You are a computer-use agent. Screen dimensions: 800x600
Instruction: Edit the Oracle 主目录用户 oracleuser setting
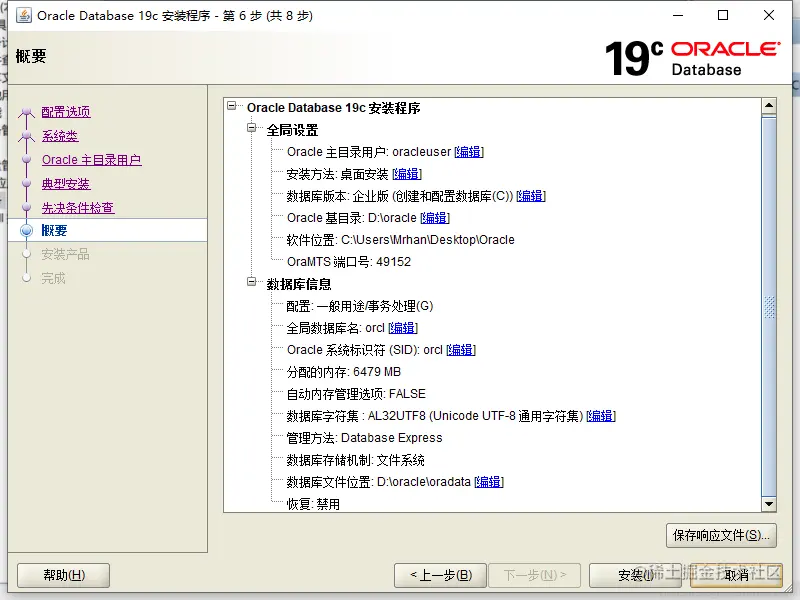click(x=468, y=152)
